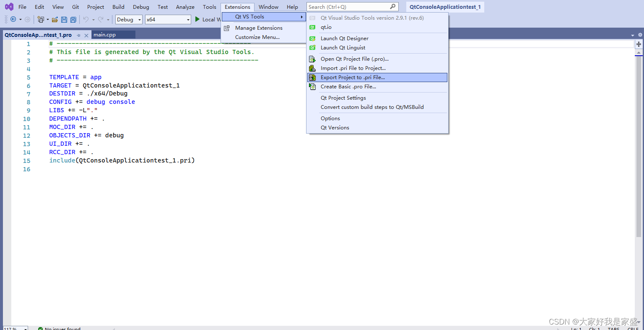Open the Git menu
The image size is (644, 330).
75,7
